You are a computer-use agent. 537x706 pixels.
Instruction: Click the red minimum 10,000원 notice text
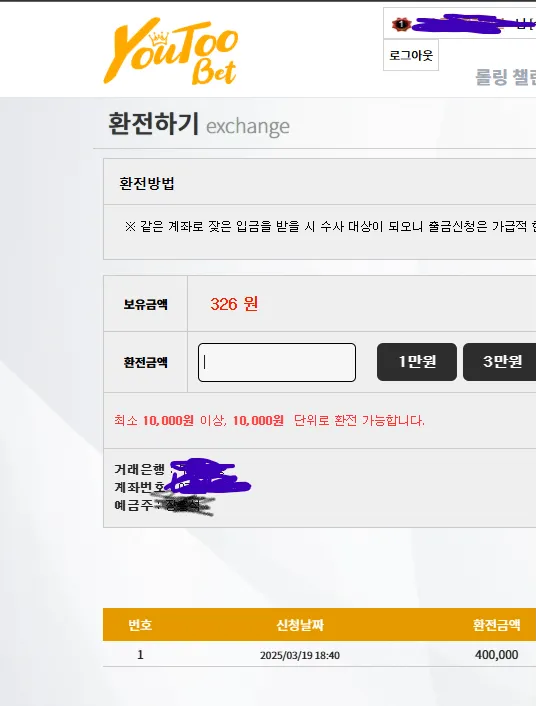pyautogui.click(x=269, y=421)
